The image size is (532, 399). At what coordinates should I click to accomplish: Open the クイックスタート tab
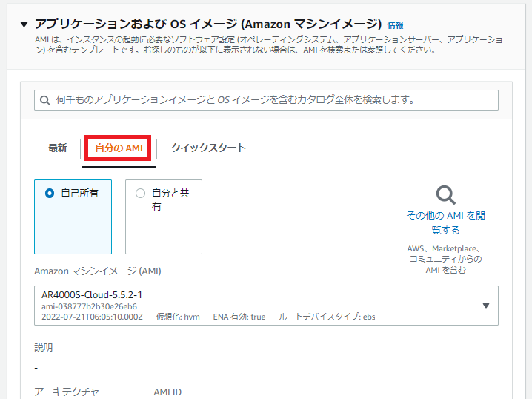pyautogui.click(x=208, y=148)
